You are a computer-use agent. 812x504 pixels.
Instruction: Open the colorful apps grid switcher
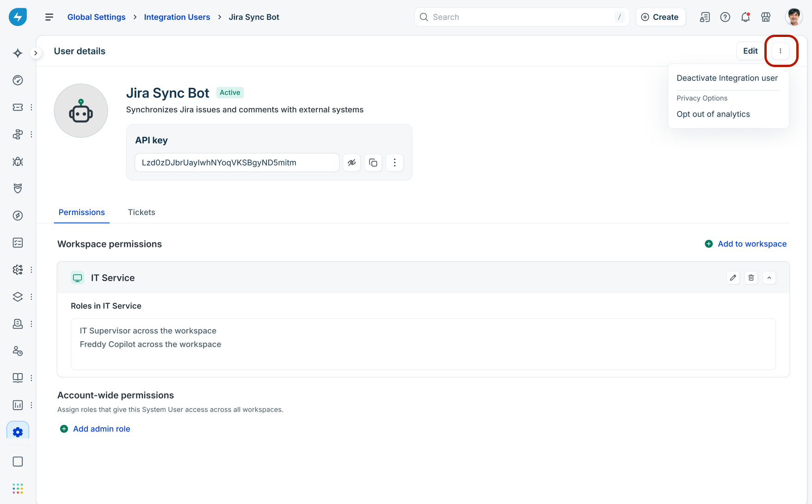point(18,489)
